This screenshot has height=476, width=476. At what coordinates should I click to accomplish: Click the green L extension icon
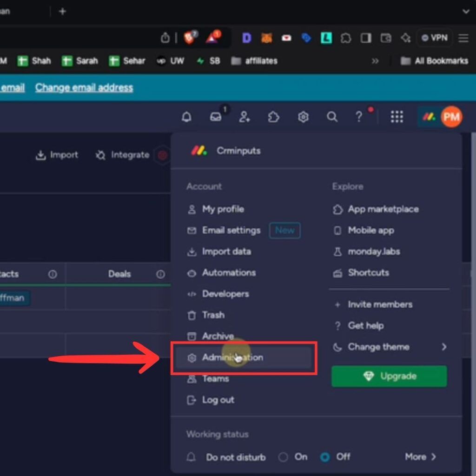click(326, 38)
